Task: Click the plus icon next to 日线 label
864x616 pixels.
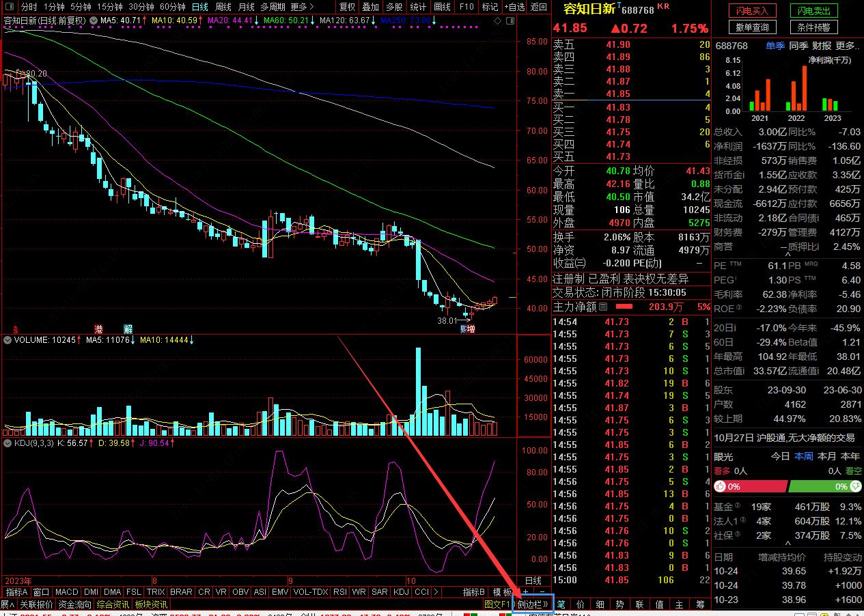Action: pos(525,591)
